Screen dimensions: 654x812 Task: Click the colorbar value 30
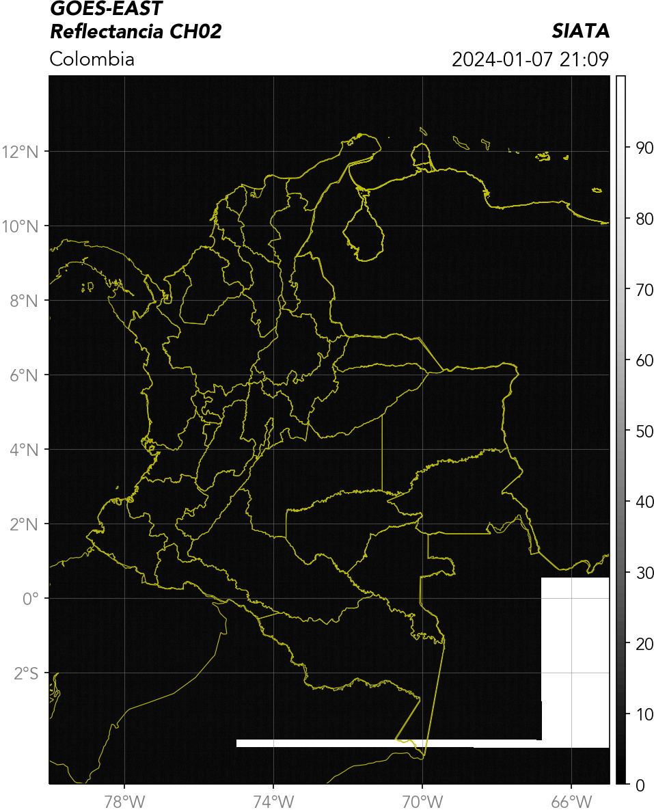[644, 573]
